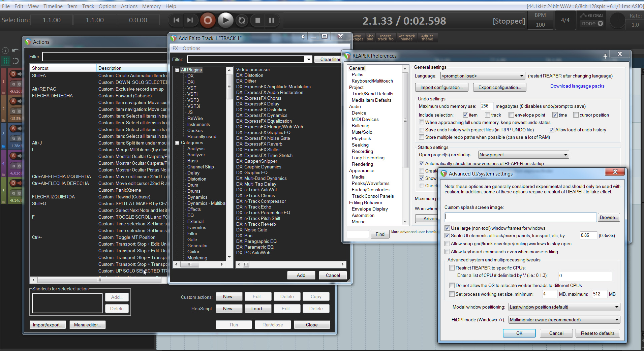Click Browse for custom splash screen image
The height and width of the screenshot is (351, 644).
[x=609, y=217]
